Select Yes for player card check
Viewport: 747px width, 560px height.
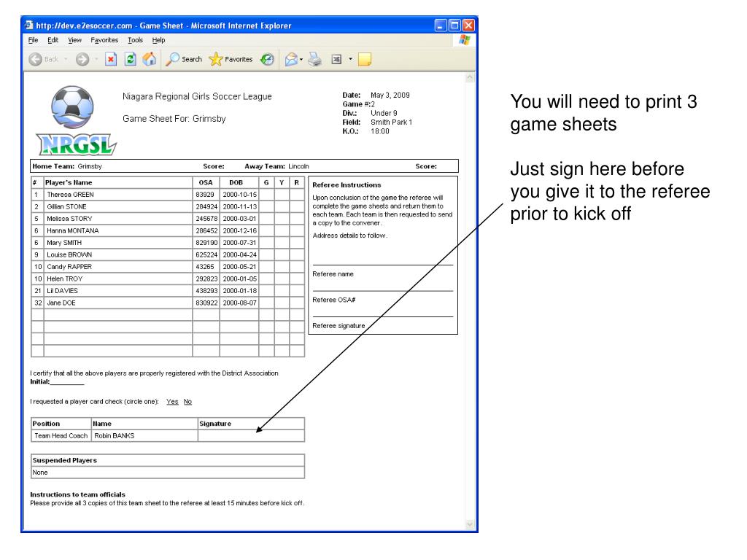point(172,402)
